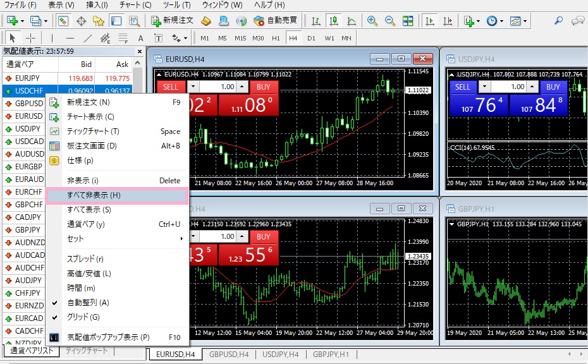Image resolution: width=588 pixels, height=364 pixels.
Task: Expand the セット submenu
Action: [116, 238]
